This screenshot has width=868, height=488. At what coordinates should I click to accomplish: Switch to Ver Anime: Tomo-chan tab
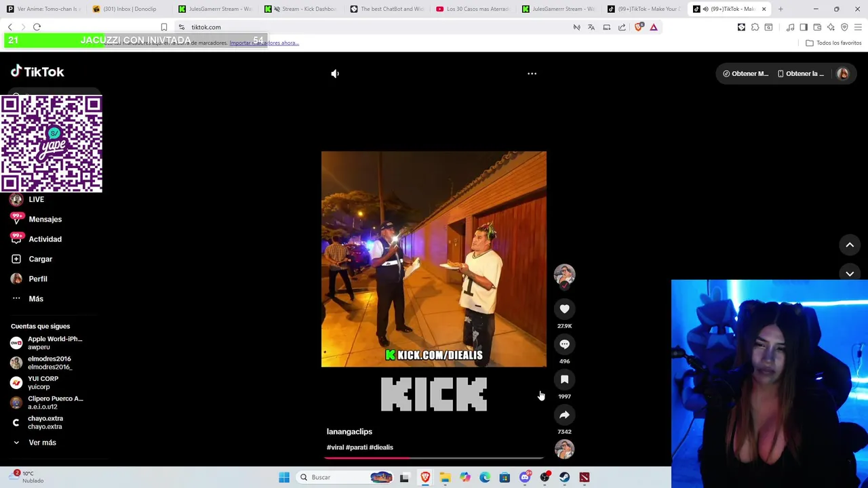[x=43, y=9]
